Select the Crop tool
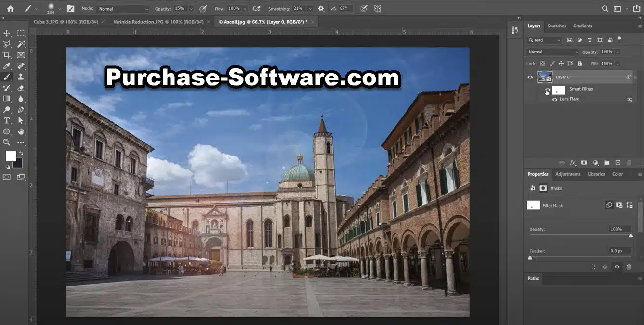This screenshot has width=644, height=325. tap(7, 55)
